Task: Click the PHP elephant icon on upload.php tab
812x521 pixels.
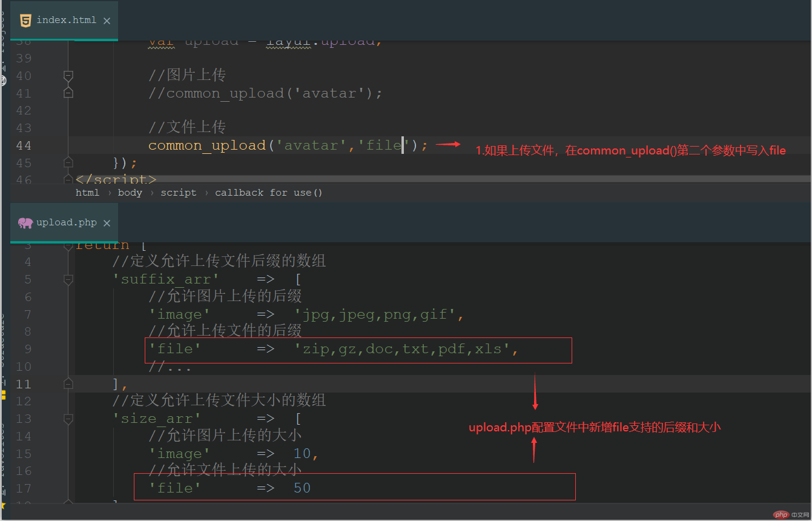Action: (x=25, y=222)
